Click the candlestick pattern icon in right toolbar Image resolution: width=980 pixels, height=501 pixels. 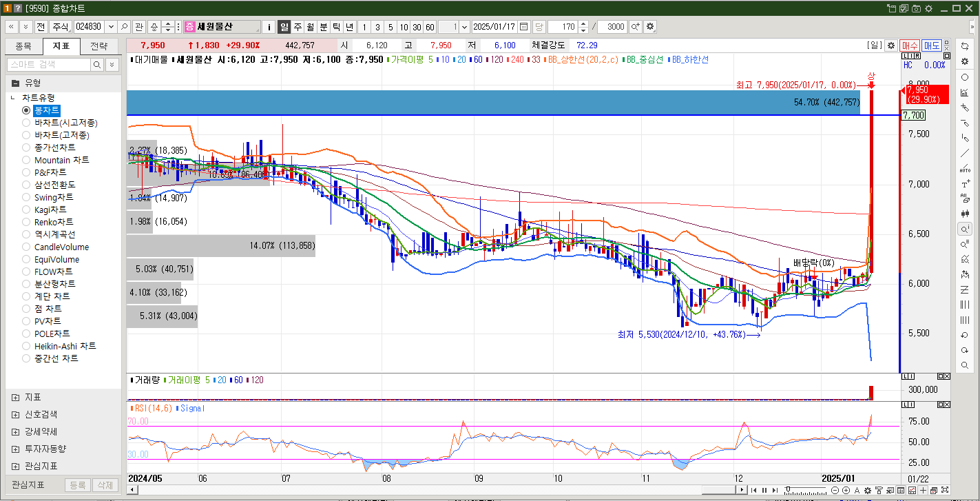(965, 214)
